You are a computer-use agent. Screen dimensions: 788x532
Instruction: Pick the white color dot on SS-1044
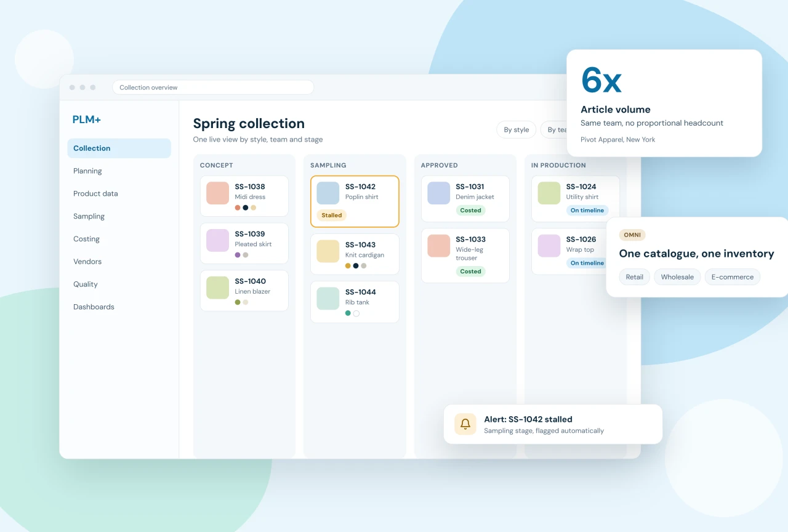point(356,313)
